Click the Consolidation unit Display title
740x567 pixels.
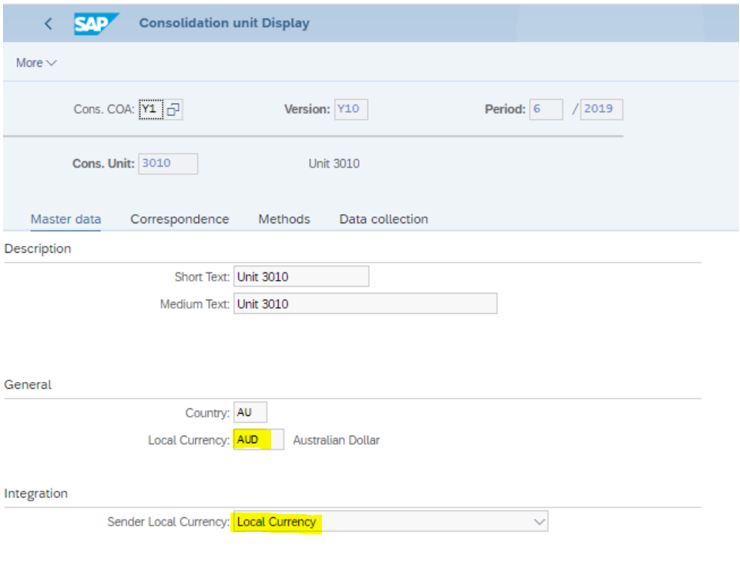pos(224,23)
